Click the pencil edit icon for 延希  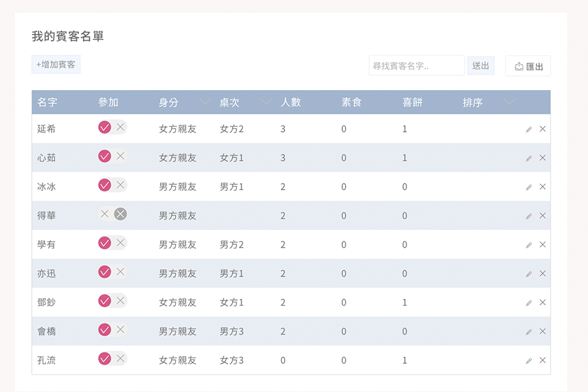pyautogui.click(x=529, y=129)
